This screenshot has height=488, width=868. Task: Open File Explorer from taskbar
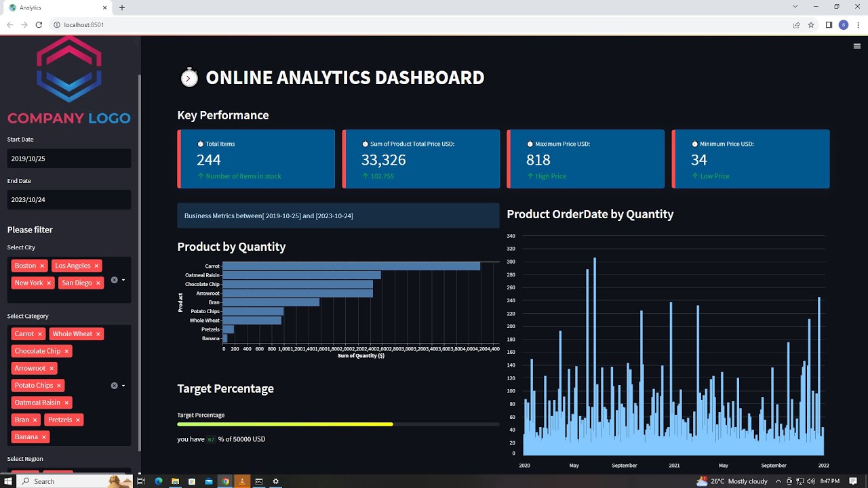coord(175,481)
